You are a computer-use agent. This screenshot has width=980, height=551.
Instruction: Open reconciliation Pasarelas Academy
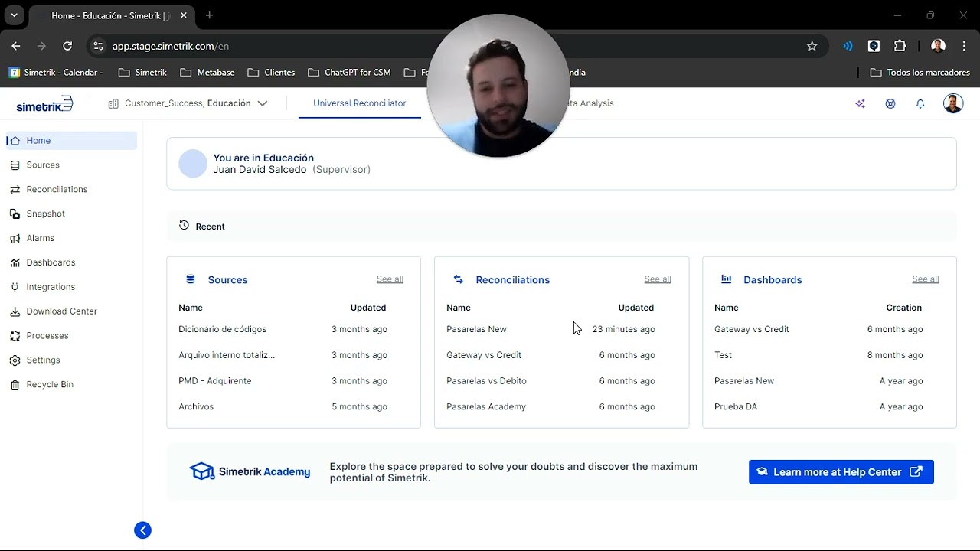[x=486, y=407]
